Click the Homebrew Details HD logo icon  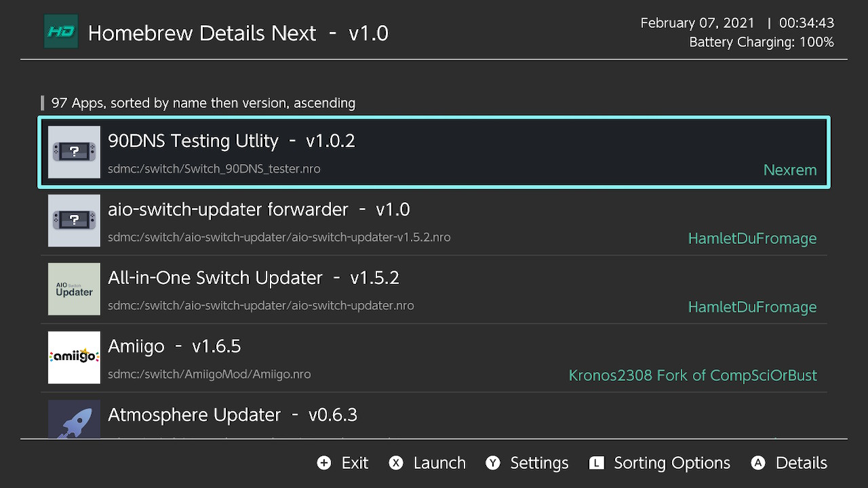tap(61, 32)
